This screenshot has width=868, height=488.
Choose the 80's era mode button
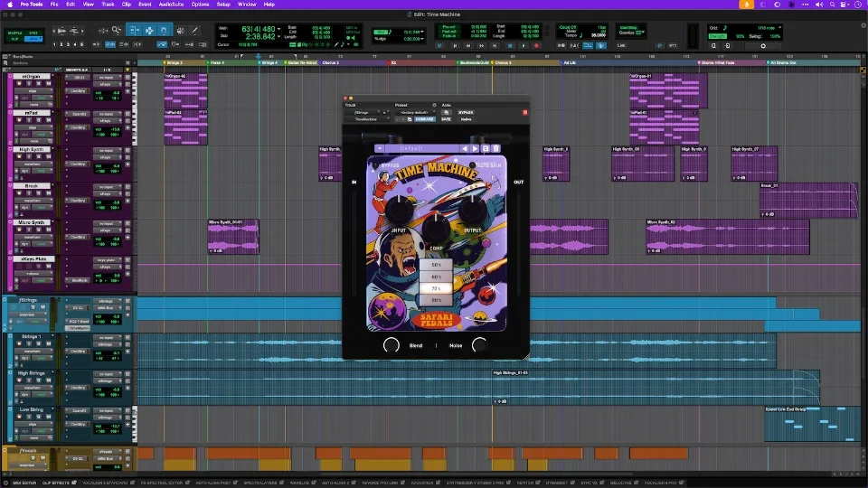(437, 299)
